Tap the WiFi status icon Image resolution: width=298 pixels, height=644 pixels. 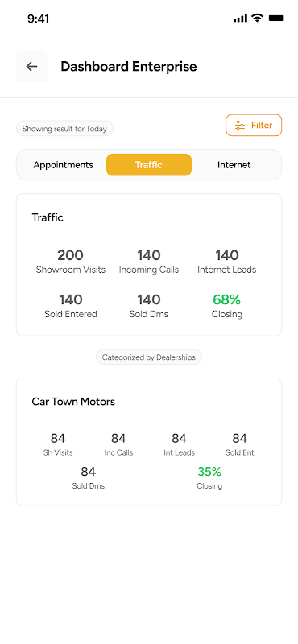point(258,18)
